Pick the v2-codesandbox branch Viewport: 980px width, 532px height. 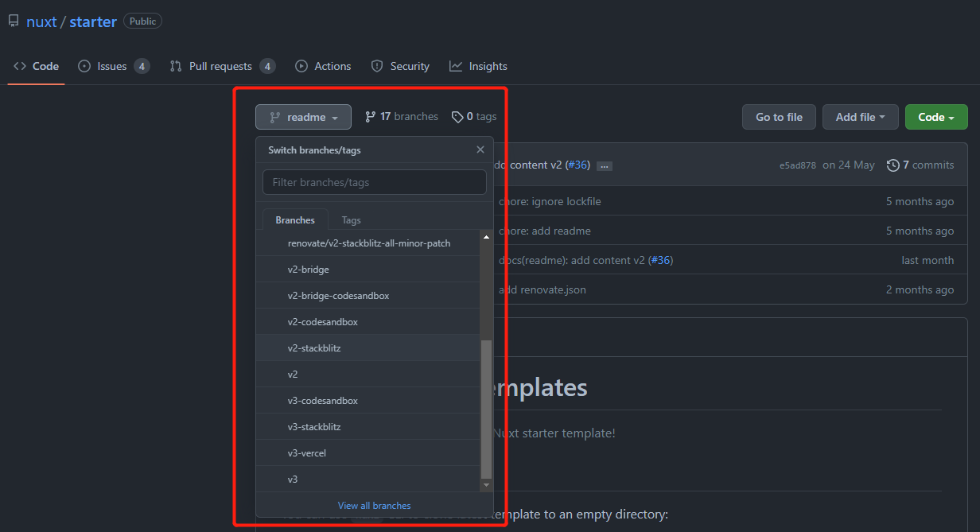[x=368, y=322]
